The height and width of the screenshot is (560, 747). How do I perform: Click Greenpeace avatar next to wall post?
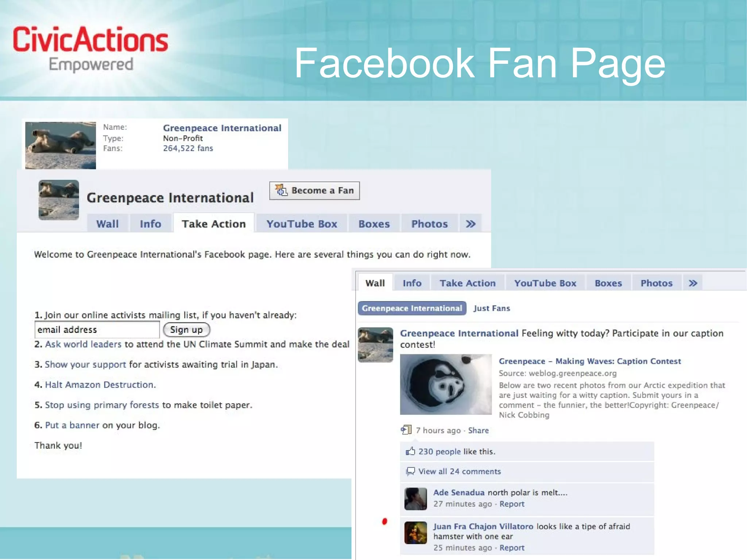[375, 345]
